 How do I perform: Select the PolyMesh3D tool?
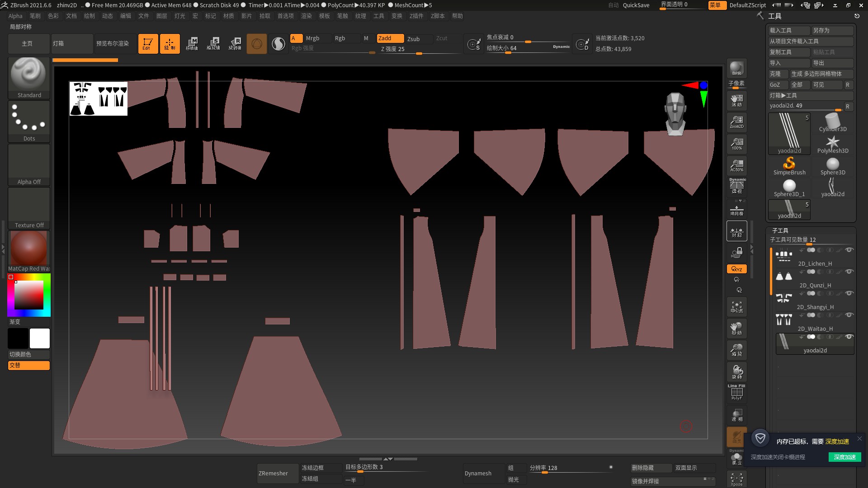(832, 145)
